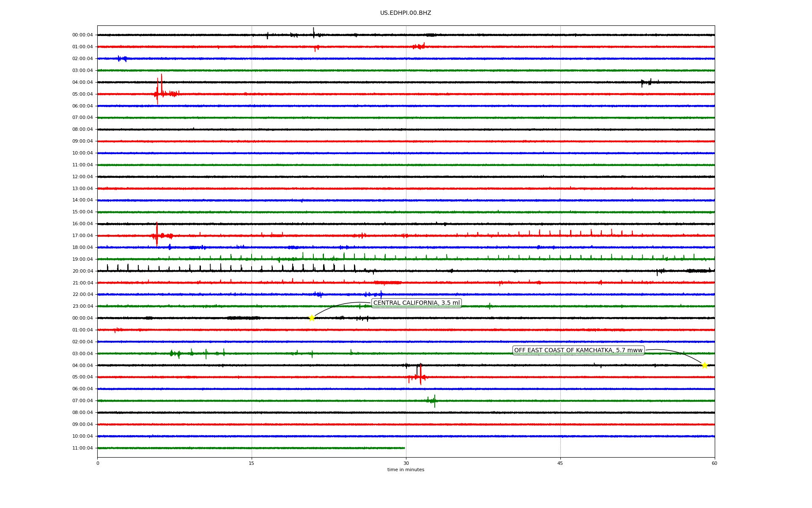The height and width of the screenshot is (508, 812).
Task: Click OFF EAST COAST OF KAMCHATKA annotation
Action: [x=578, y=350]
